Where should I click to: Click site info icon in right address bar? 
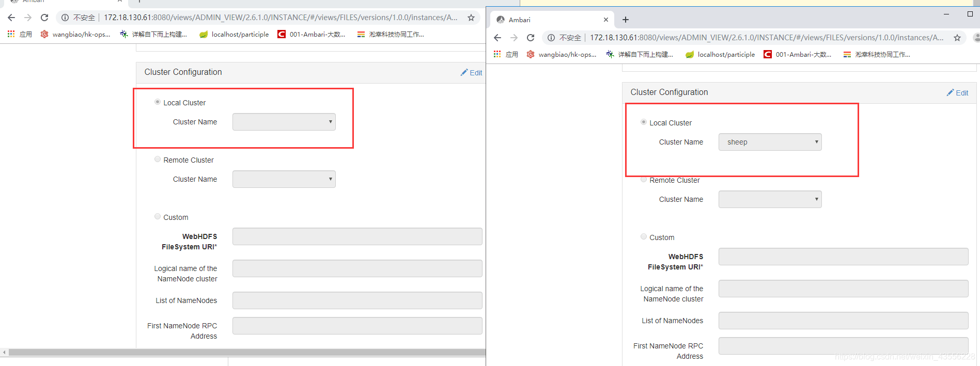pos(551,38)
